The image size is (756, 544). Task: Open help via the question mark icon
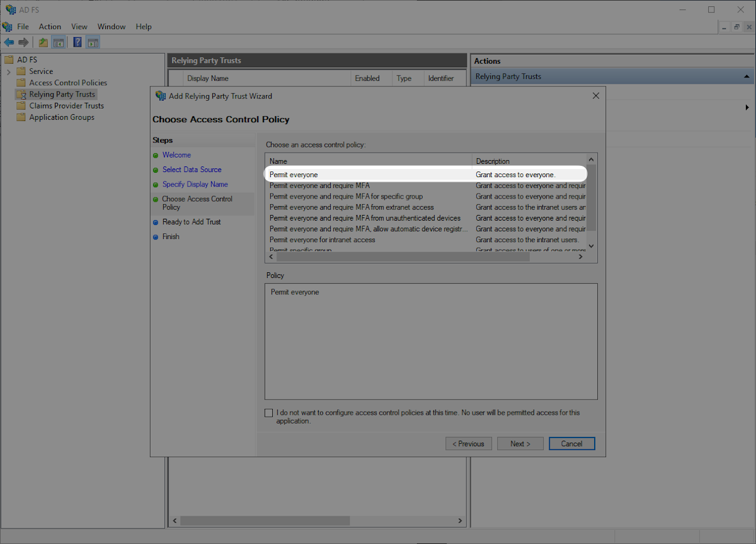click(x=77, y=42)
